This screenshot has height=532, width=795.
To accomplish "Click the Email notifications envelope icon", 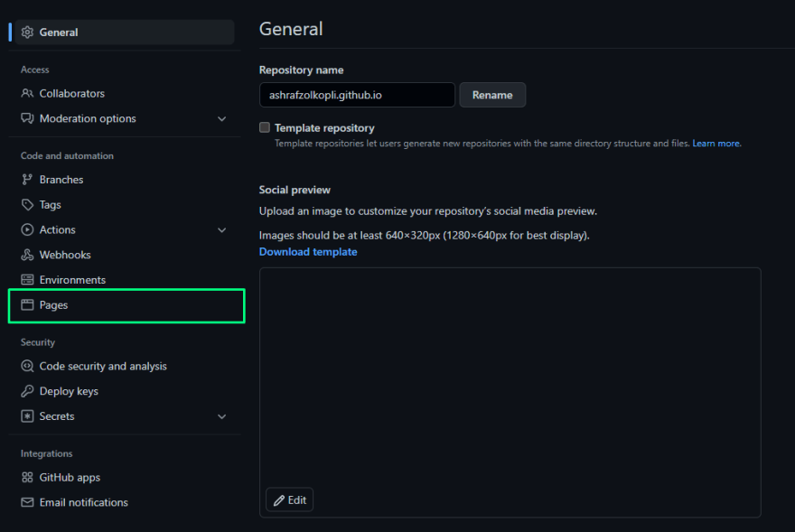I will pyautogui.click(x=27, y=502).
